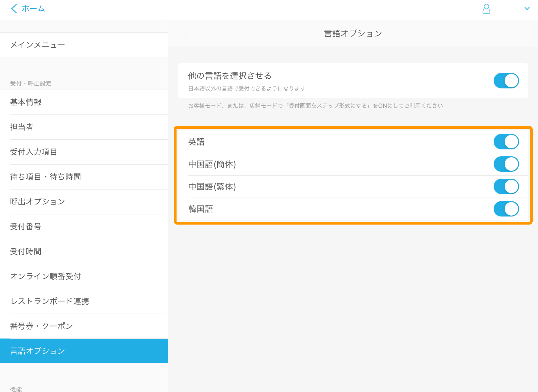Open the 受付番号 settings
The height and width of the screenshot is (392, 538).
84,227
